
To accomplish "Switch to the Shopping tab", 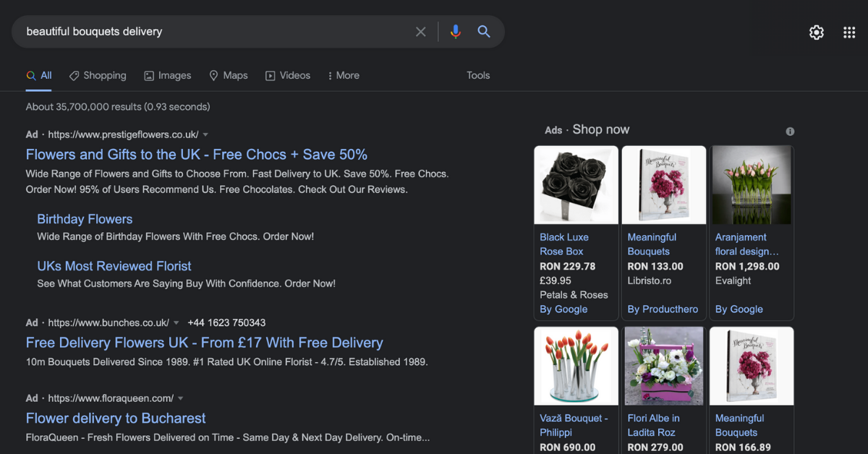I will pos(98,76).
